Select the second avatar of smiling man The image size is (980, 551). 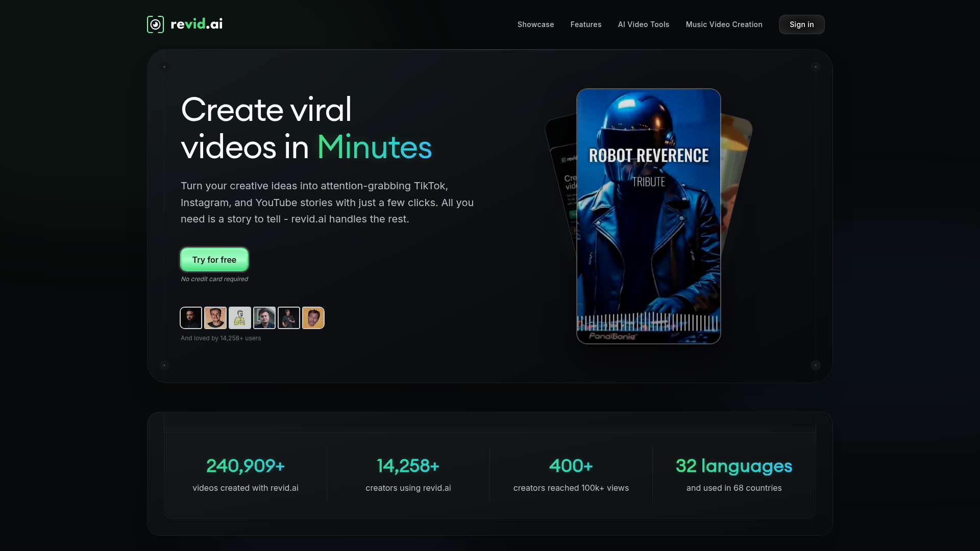pos(215,318)
